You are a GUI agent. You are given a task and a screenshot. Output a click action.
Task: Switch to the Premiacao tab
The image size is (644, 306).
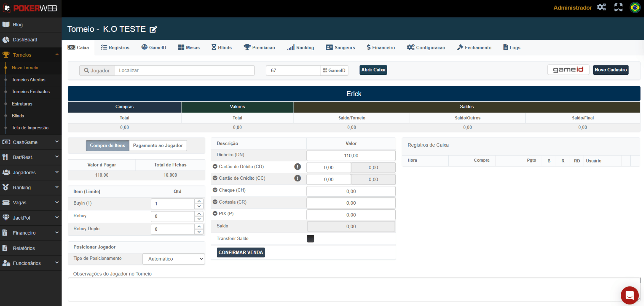[x=259, y=47]
